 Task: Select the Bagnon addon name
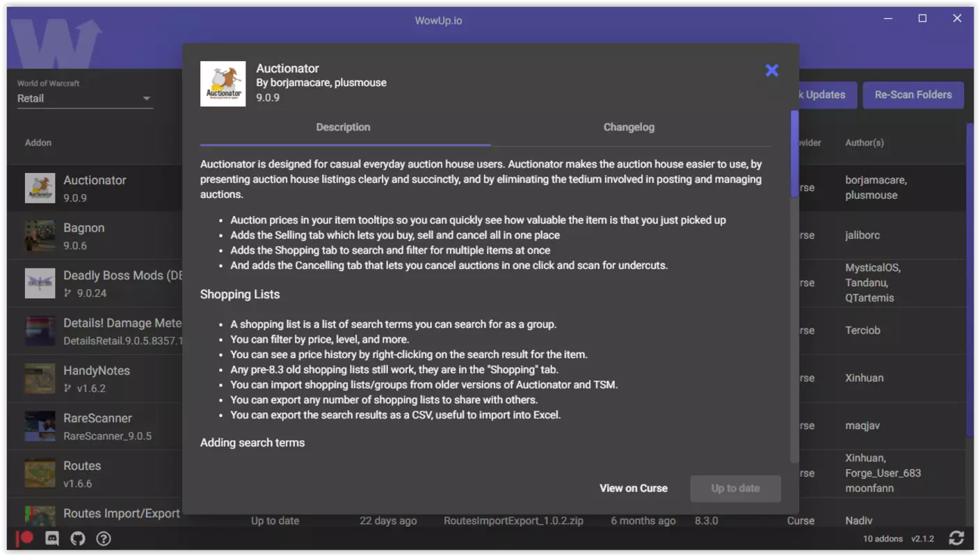(x=83, y=228)
